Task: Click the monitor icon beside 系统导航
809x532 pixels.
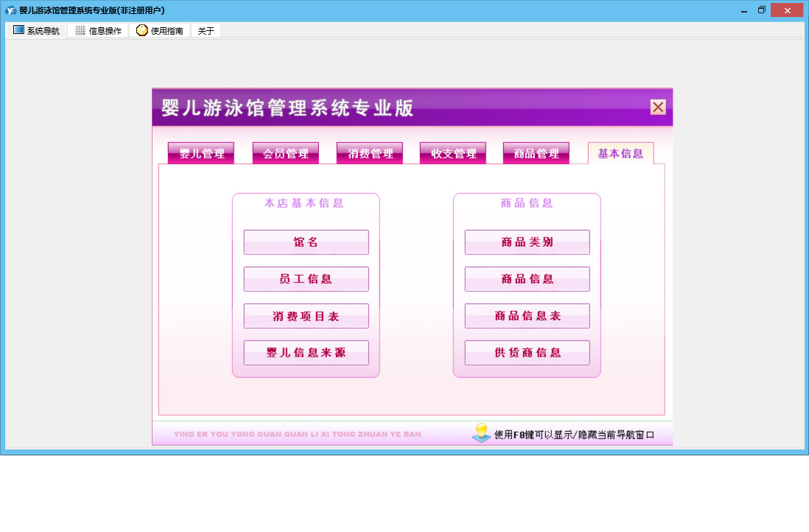Action: tap(18, 30)
